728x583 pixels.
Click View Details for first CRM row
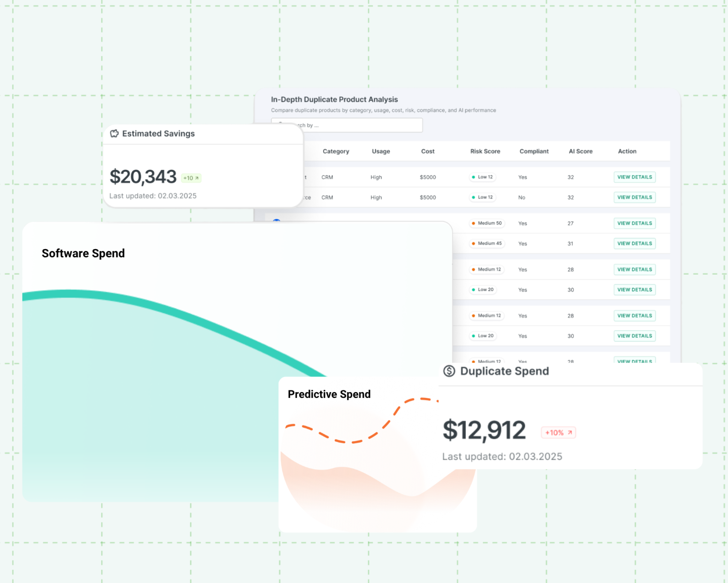pos(634,177)
